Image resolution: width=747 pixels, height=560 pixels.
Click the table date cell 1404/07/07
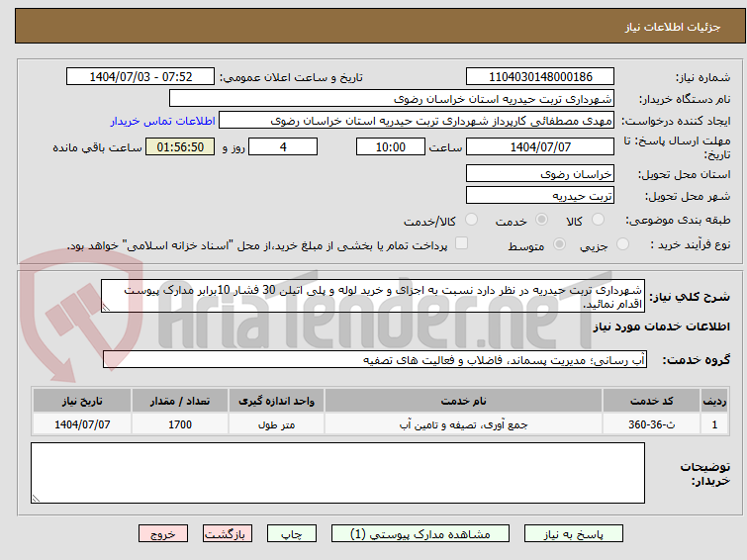coord(82,424)
